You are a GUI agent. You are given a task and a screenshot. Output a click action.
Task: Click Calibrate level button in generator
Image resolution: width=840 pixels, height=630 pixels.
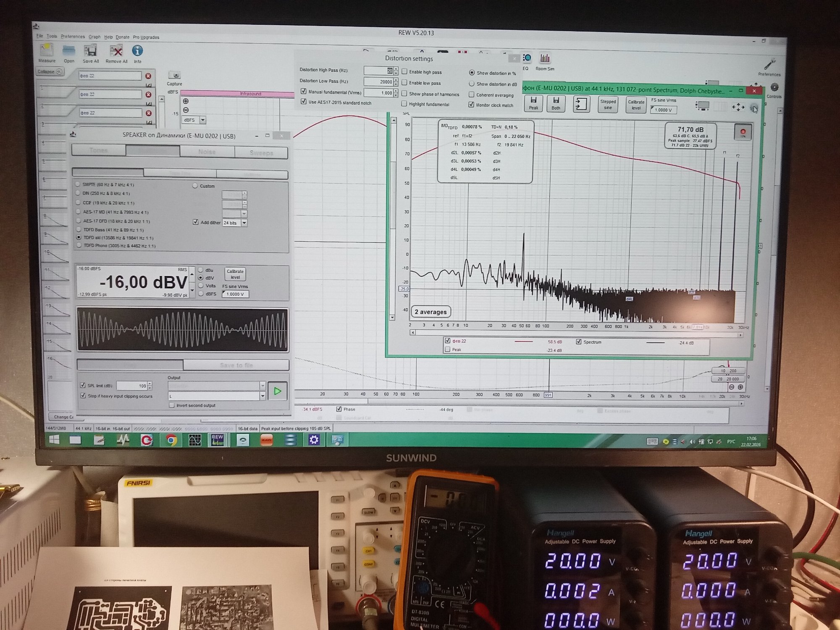click(x=235, y=274)
